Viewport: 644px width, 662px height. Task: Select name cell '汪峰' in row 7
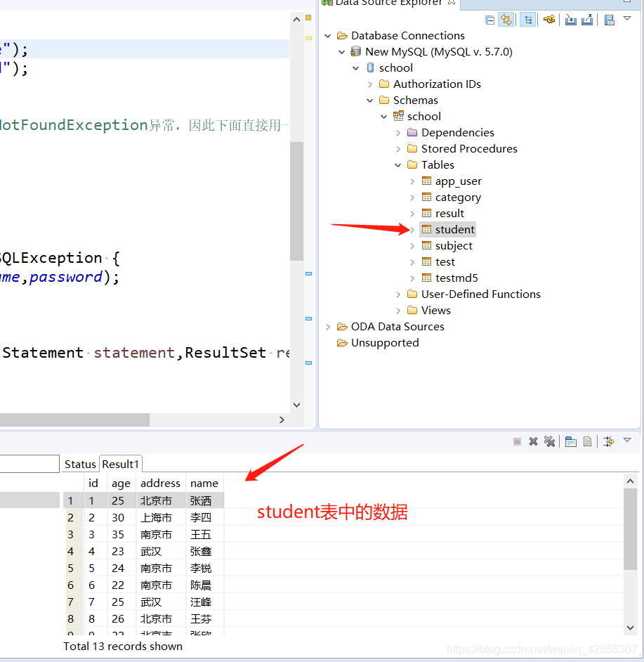[204, 602]
